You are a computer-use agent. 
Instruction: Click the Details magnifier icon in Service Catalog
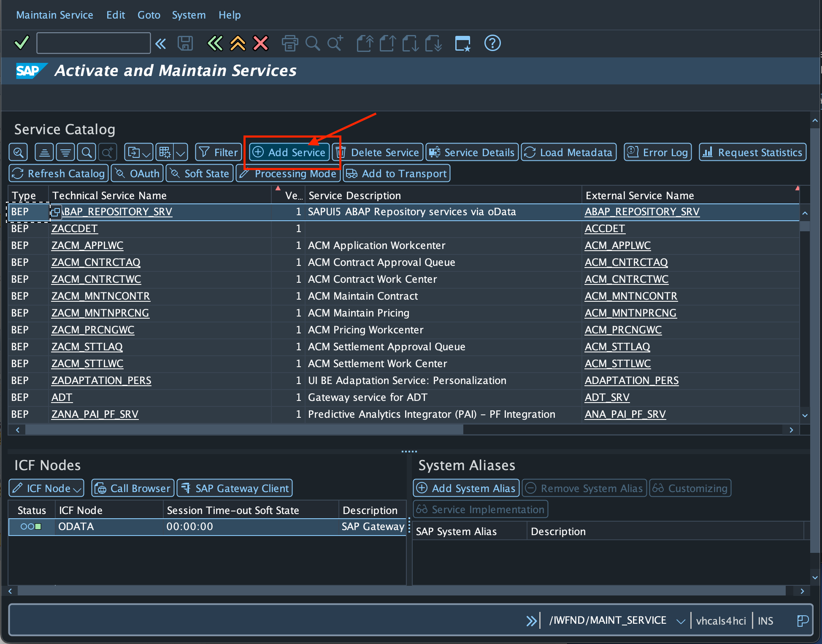pos(19,152)
